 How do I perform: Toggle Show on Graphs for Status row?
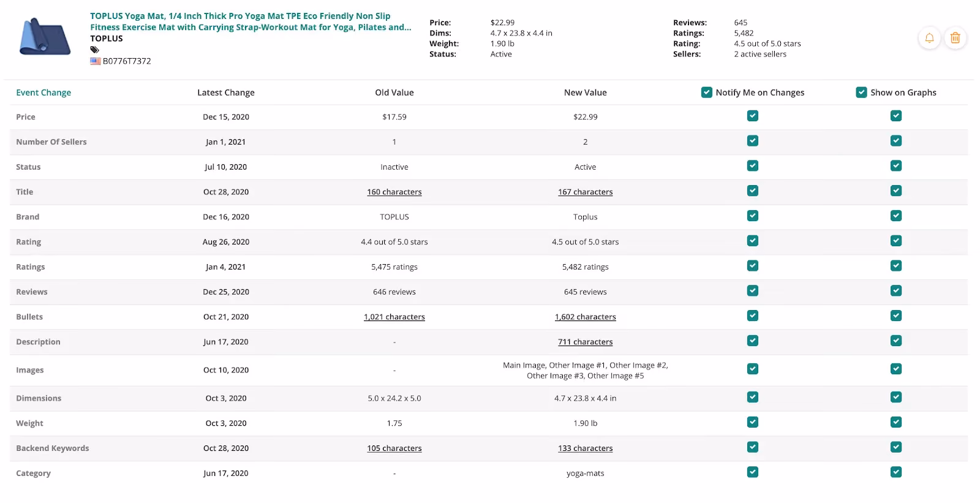click(x=896, y=166)
